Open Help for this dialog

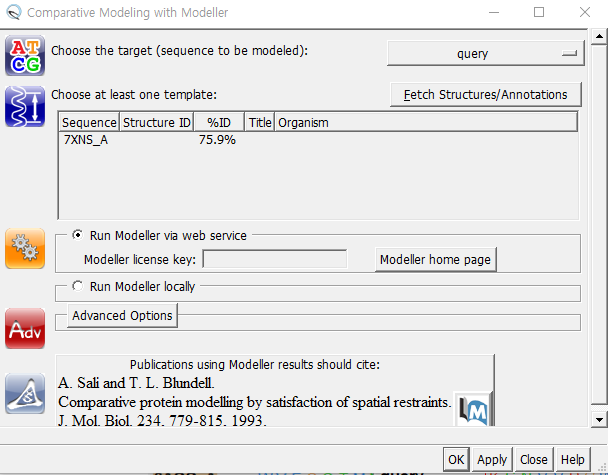pyautogui.click(x=572, y=459)
